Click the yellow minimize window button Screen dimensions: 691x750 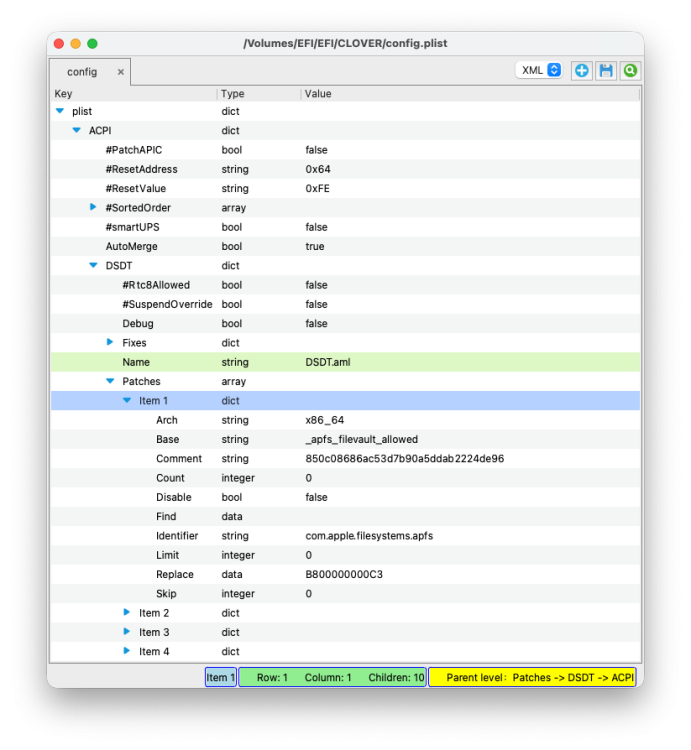click(x=76, y=44)
